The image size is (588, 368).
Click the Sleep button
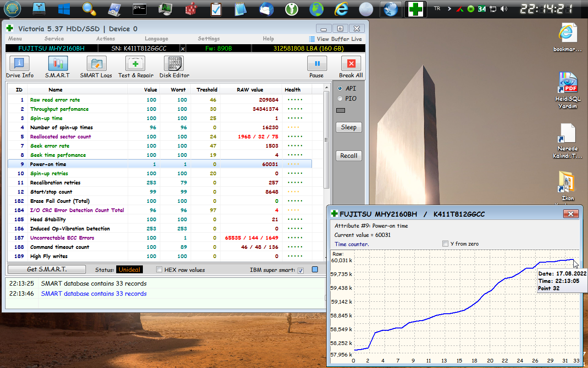(x=349, y=127)
